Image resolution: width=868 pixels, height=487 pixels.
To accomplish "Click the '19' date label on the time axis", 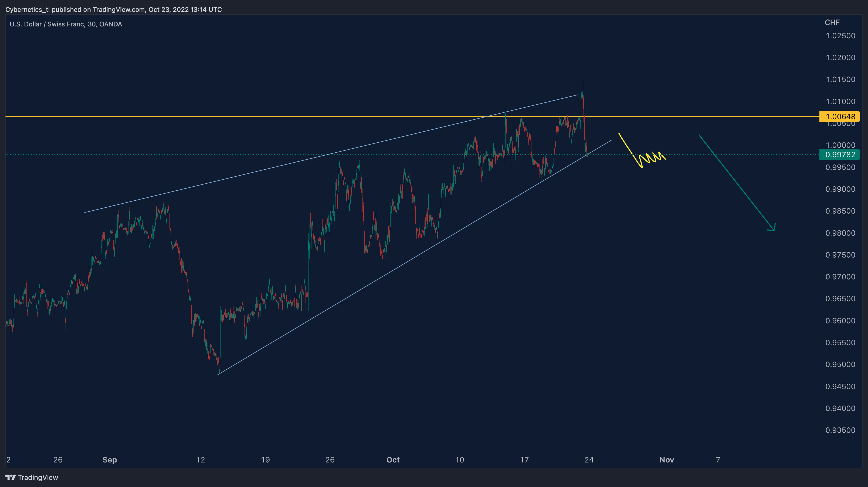I will [265, 460].
